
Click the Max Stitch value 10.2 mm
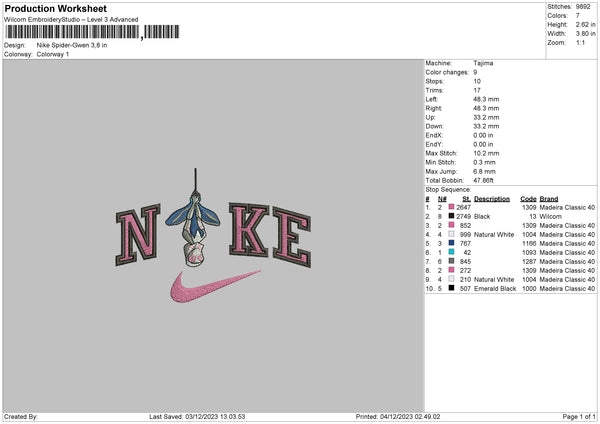click(486, 153)
